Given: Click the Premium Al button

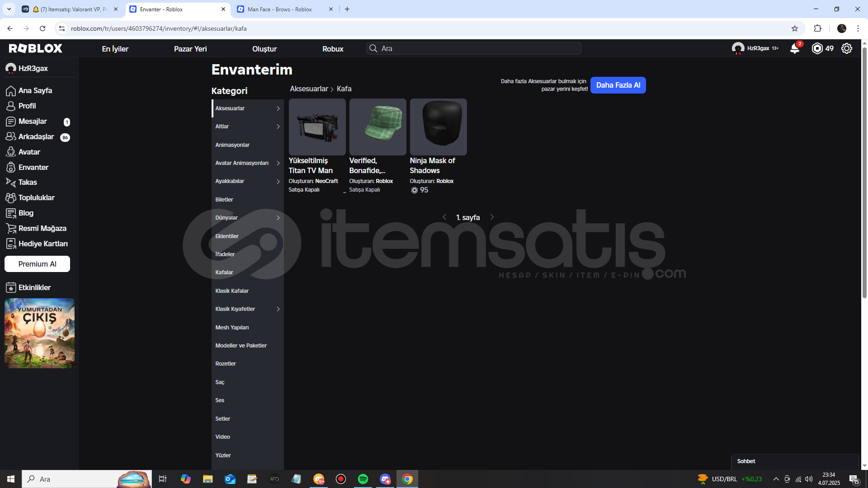Looking at the screenshot, I should click(x=37, y=264).
